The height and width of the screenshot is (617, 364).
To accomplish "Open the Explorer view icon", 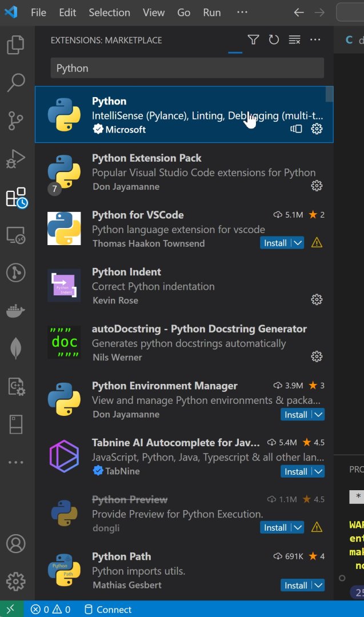I will point(16,45).
